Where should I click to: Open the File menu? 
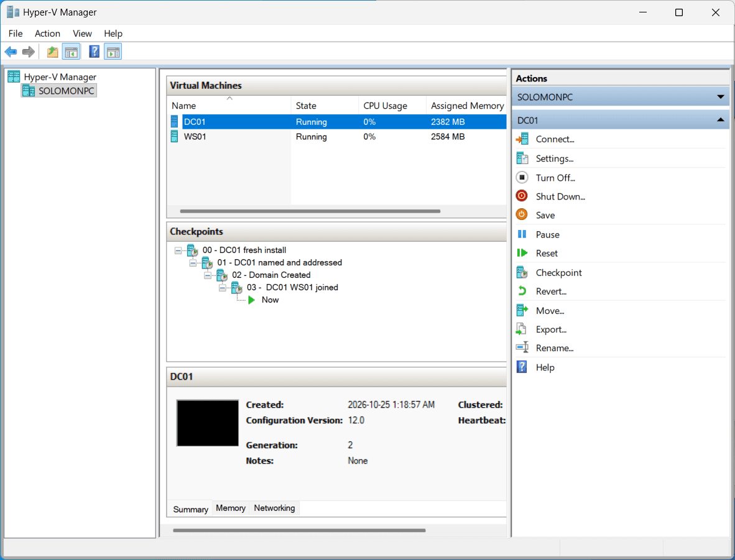tap(16, 34)
